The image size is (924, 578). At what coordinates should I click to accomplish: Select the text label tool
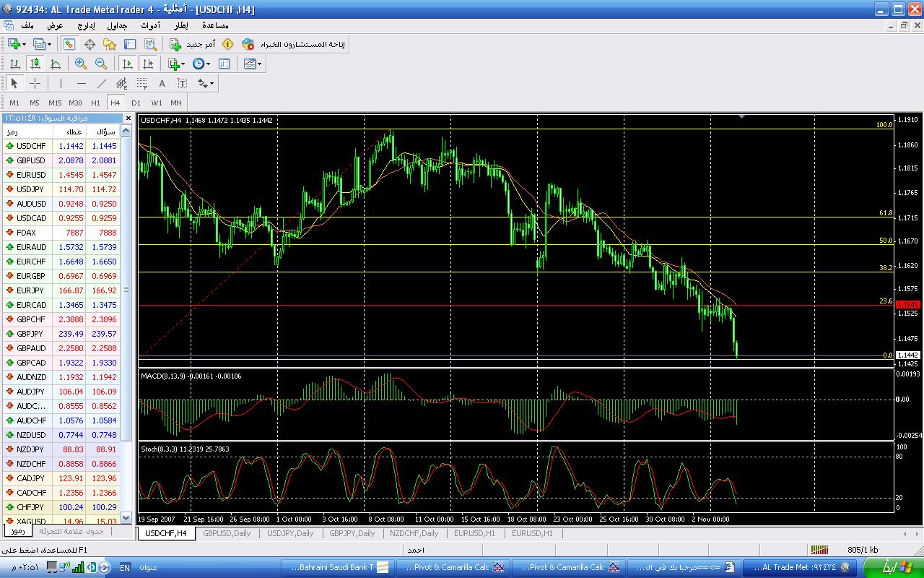click(x=183, y=83)
